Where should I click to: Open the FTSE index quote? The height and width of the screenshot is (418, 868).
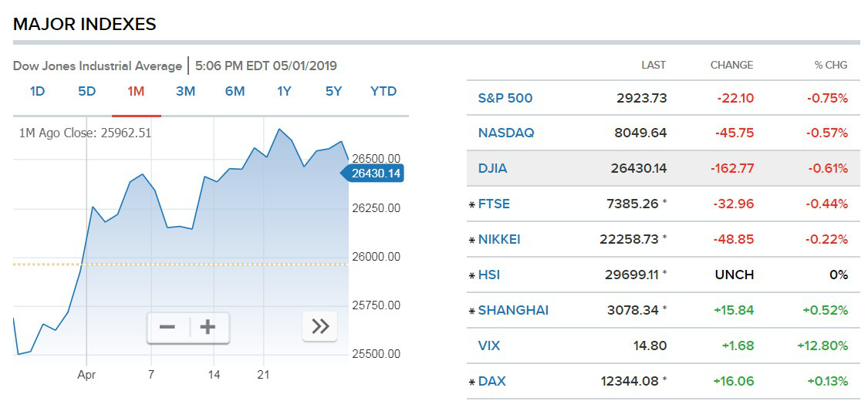(x=494, y=204)
